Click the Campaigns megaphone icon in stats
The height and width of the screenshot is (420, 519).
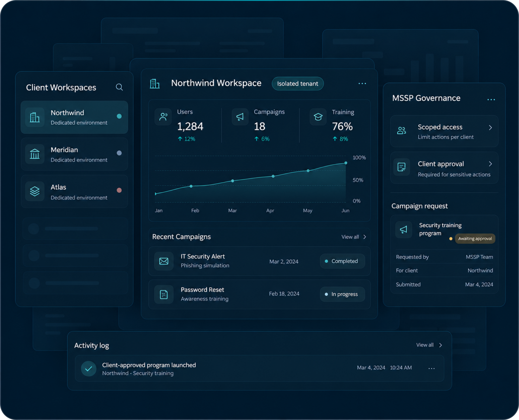coord(240,117)
